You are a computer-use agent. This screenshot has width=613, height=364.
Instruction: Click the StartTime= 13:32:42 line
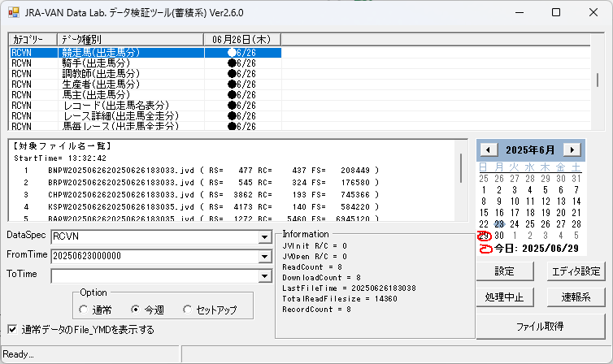[60, 158]
